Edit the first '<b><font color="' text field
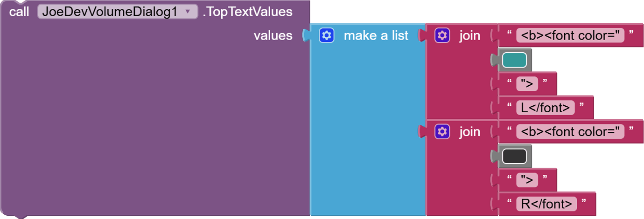This screenshot has width=644, height=219. tap(570, 35)
